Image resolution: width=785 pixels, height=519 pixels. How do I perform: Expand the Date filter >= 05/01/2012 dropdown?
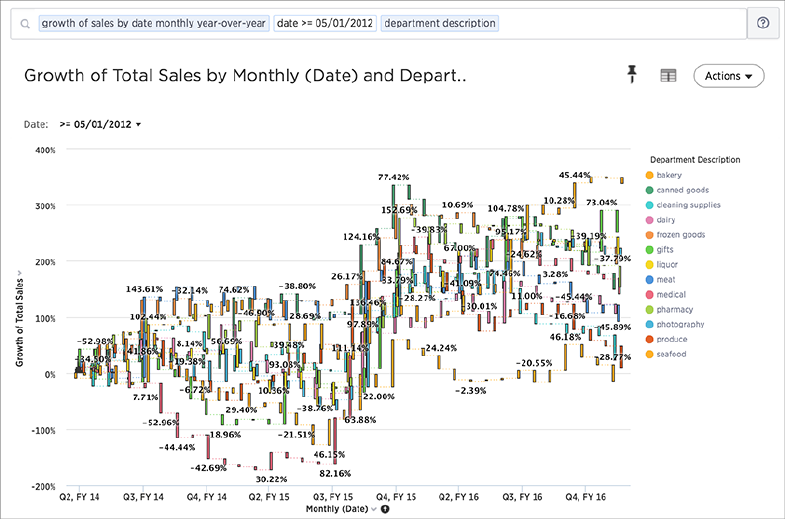tap(100, 124)
